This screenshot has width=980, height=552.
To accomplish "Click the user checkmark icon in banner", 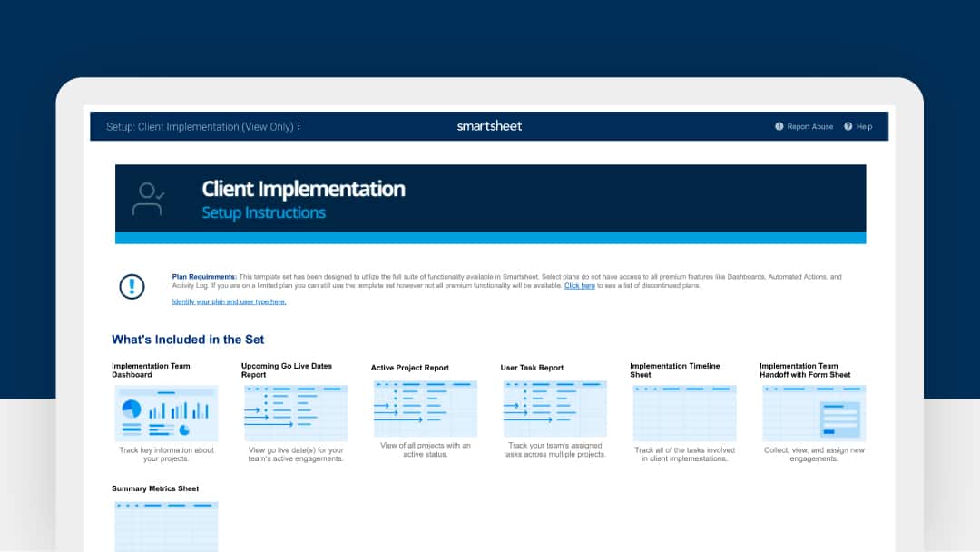I will click(x=148, y=200).
